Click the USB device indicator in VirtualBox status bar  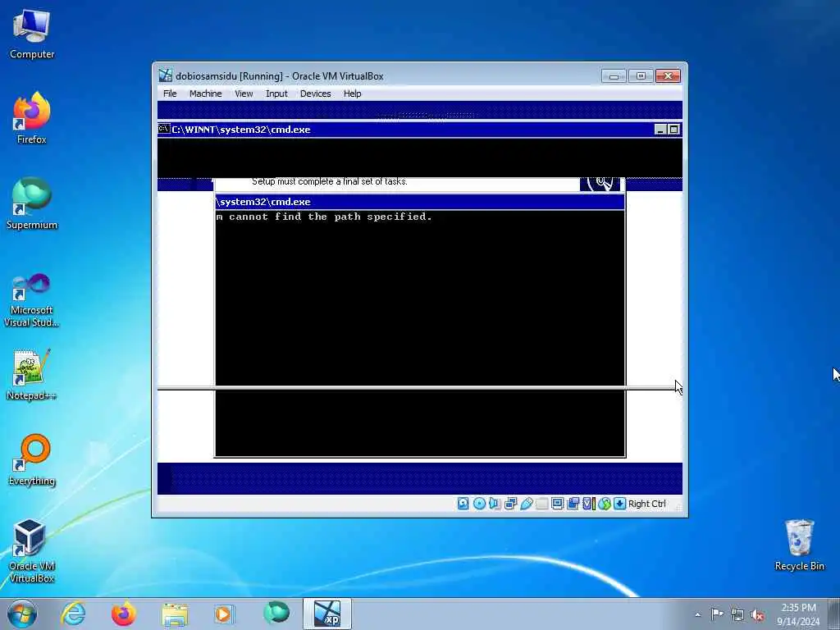point(526,504)
